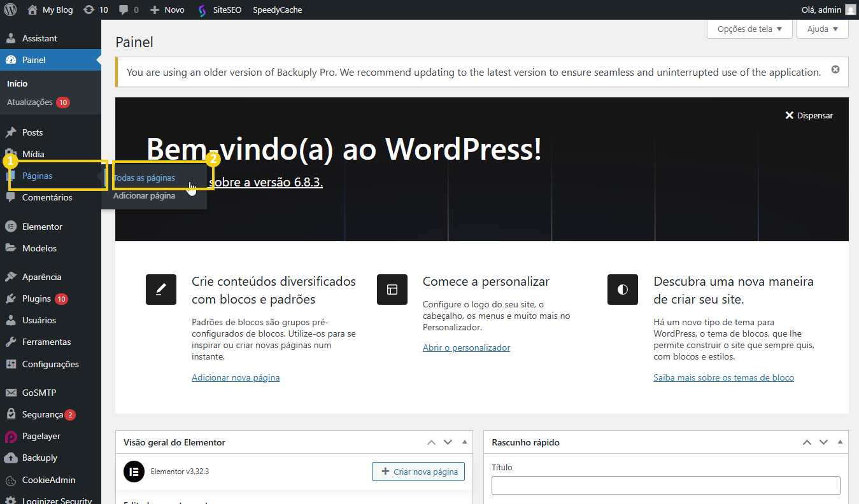Image resolution: width=859 pixels, height=504 pixels.
Task: Collapse the Visão geral do Elementor panel
Action: 465,442
